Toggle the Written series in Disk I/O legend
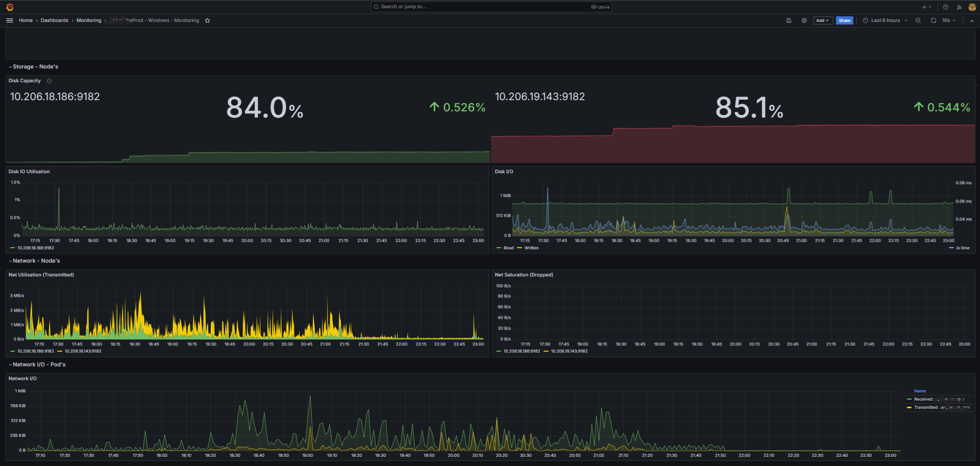This screenshot has width=980, height=466. [528, 248]
